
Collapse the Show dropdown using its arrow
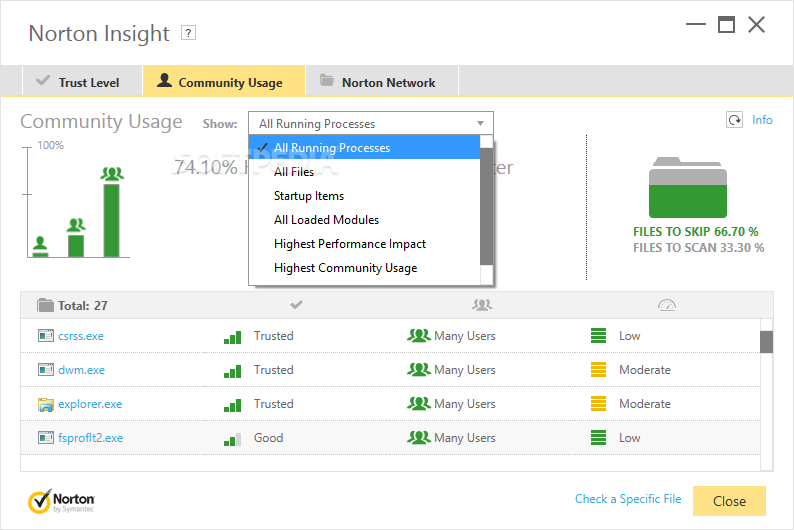[x=480, y=124]
